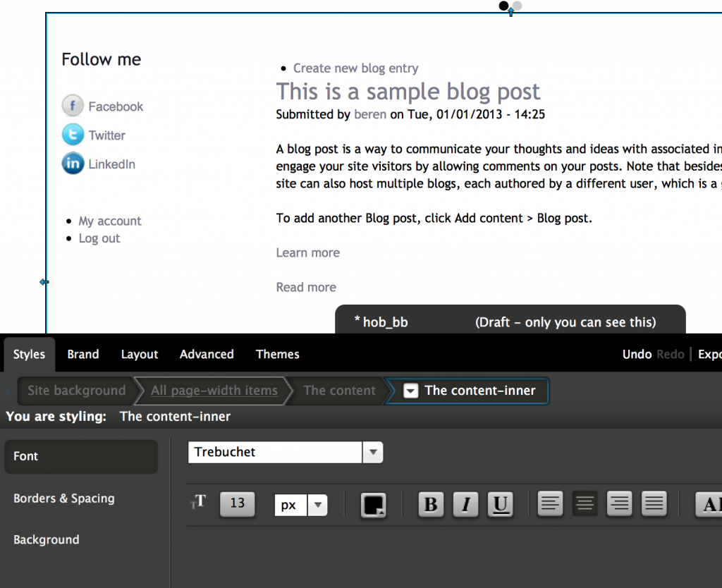
Task: Click the font size icon
Action: pyautogui.click(x=198, y=503)
